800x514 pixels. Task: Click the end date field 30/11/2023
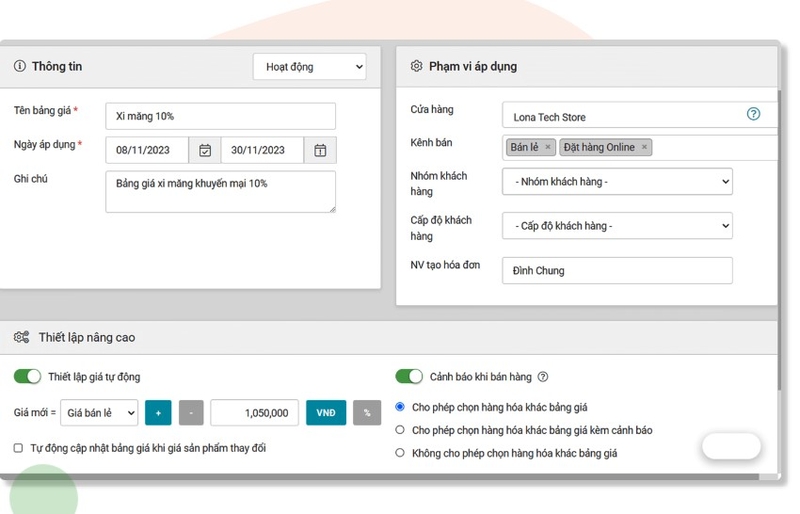click(x=262, y=150)
